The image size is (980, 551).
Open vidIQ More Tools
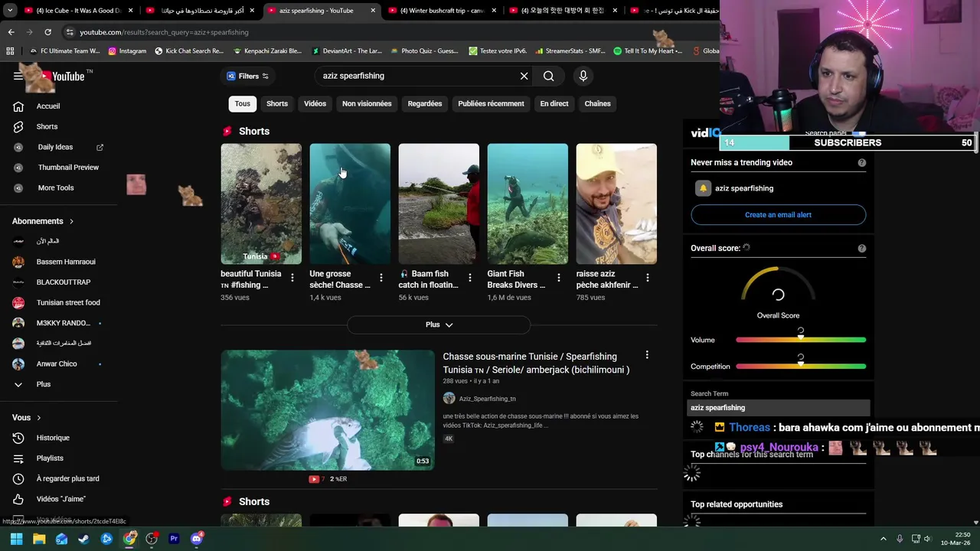pos(56,187)
